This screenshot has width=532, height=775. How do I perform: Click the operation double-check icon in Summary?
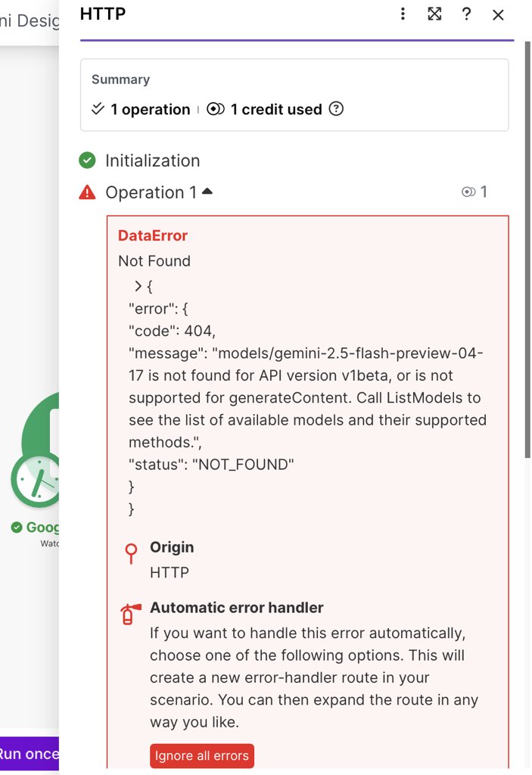98,108
